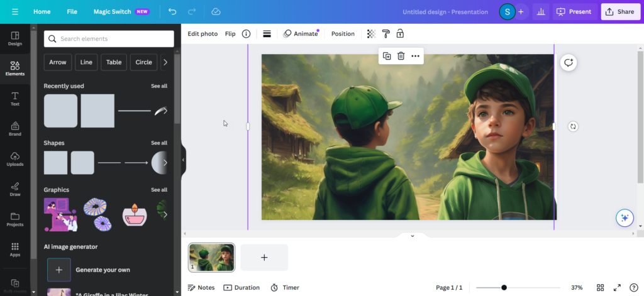Open more options for selected image

click(415, 56)
